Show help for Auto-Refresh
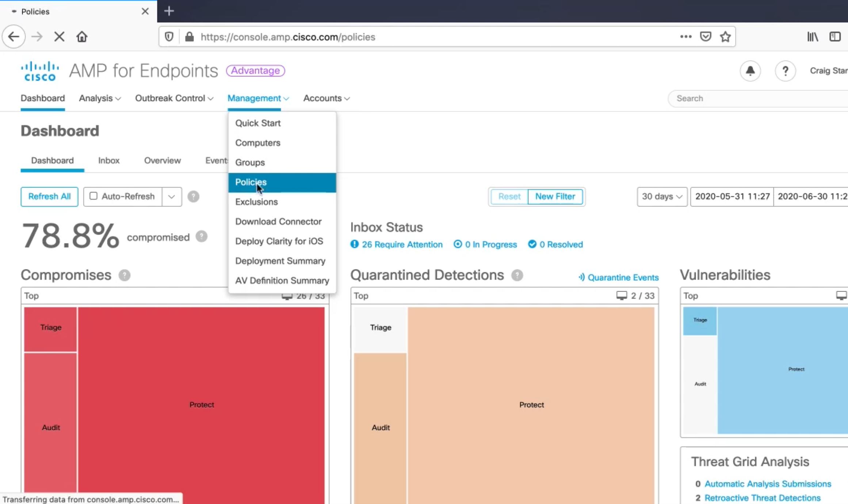This screenshot has height=504, width=848. [x=193, y=197]
